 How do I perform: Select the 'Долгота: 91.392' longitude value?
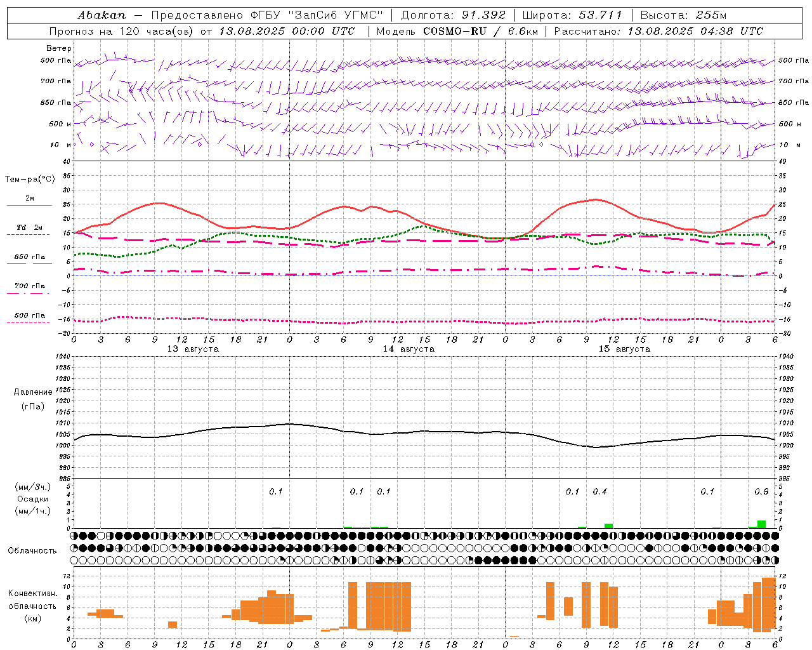pyautogui.click(x=454, y=15)
